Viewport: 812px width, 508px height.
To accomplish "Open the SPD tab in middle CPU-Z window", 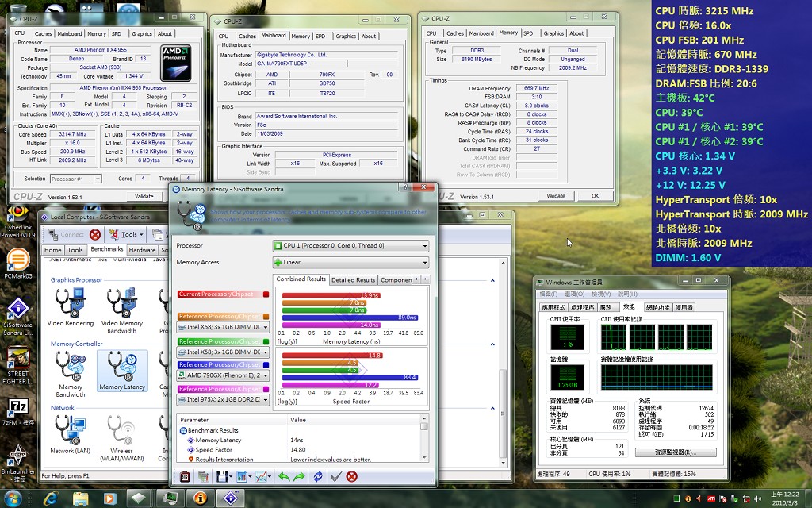I will (x=320, y=37).
